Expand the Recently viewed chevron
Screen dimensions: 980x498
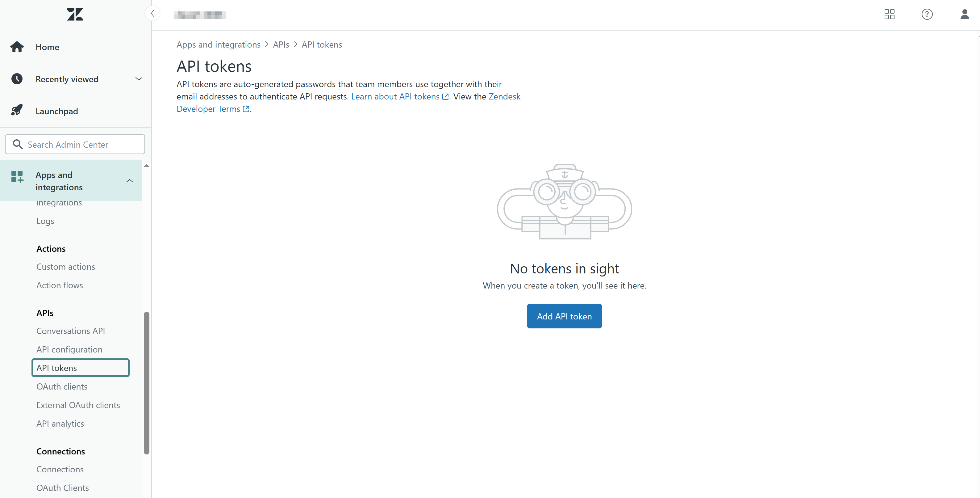139,79
